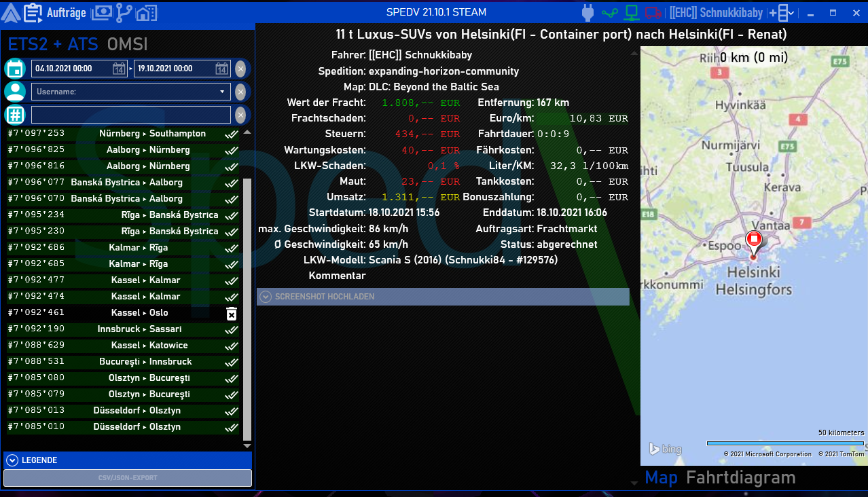Open the end date calendar picker
The image size is (868, 497).
[221, 69]
